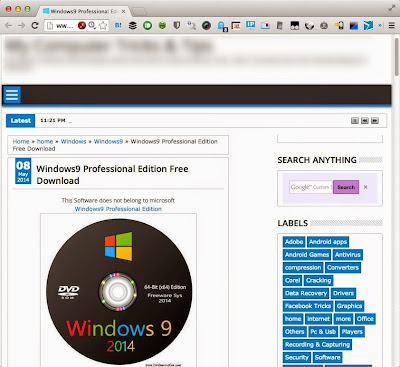Open a new tab with the blank tab button
Screen dimensions: 400x367
(x=139, y=12)
